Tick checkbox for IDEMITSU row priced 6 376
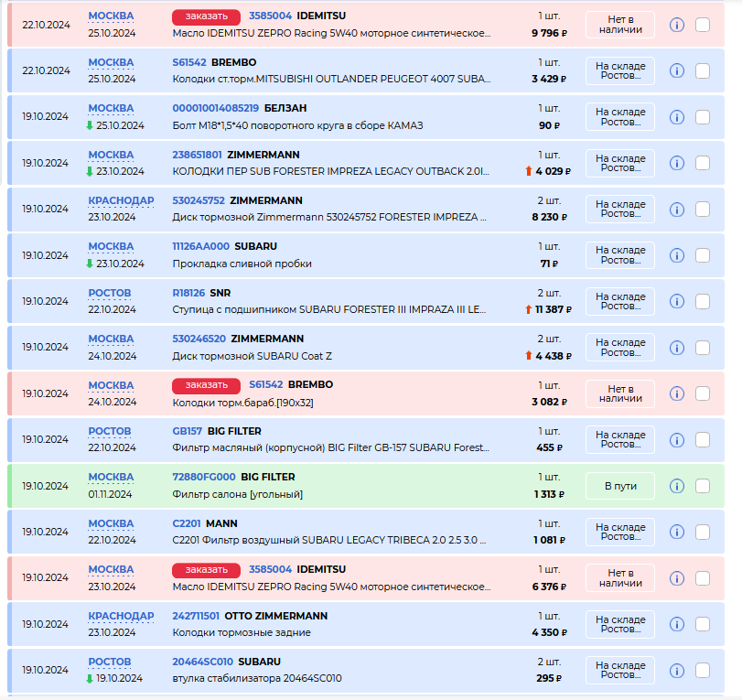 (703, 578)
